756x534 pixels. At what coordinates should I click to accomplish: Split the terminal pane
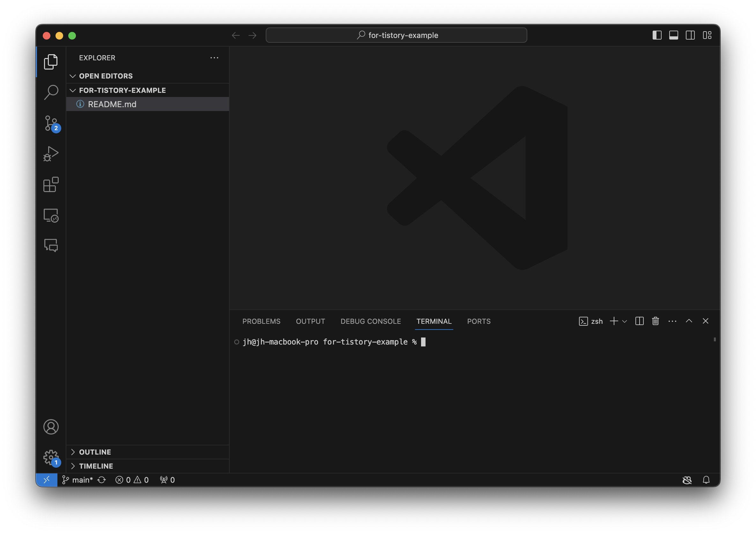pos(639,321)
